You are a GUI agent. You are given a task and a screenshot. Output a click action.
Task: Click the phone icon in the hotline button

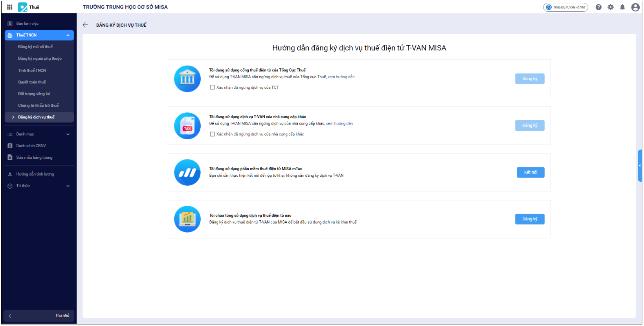(549, 7)
